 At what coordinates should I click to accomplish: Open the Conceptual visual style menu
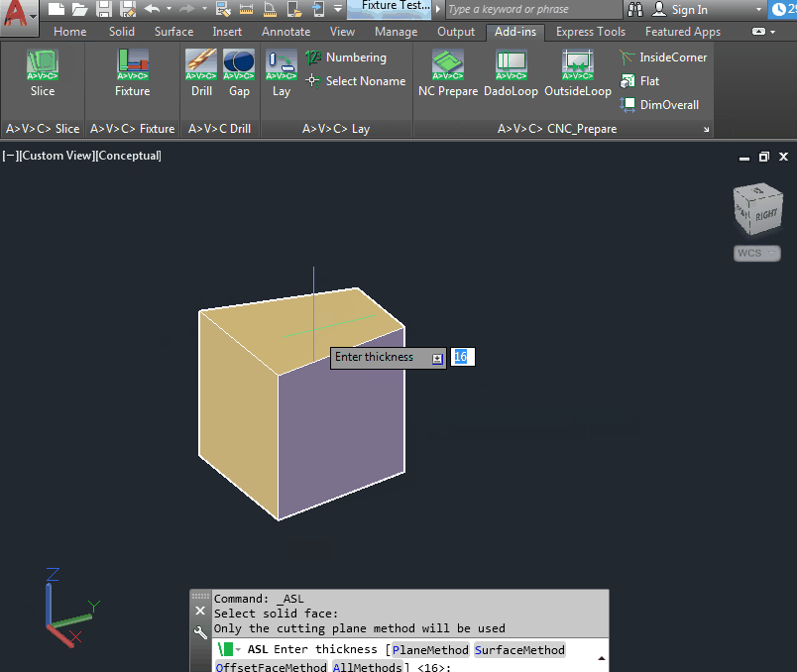pyautogui.click(x=129, y=156)
